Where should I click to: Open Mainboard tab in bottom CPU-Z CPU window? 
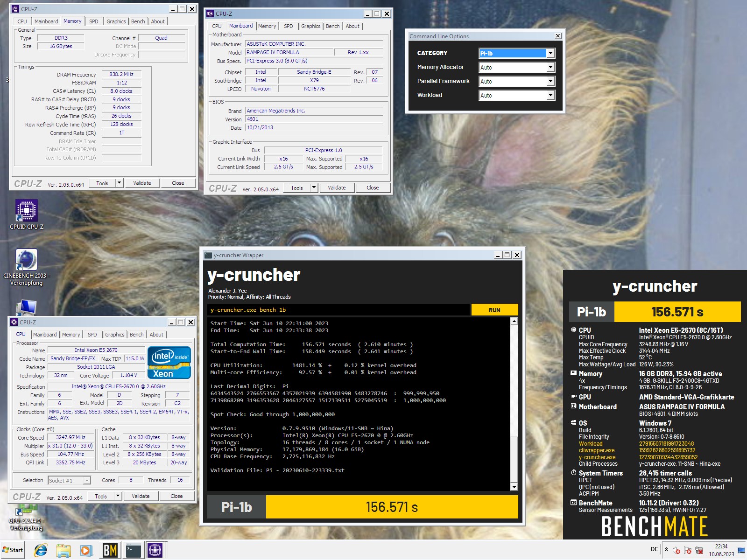click(45, 335)
